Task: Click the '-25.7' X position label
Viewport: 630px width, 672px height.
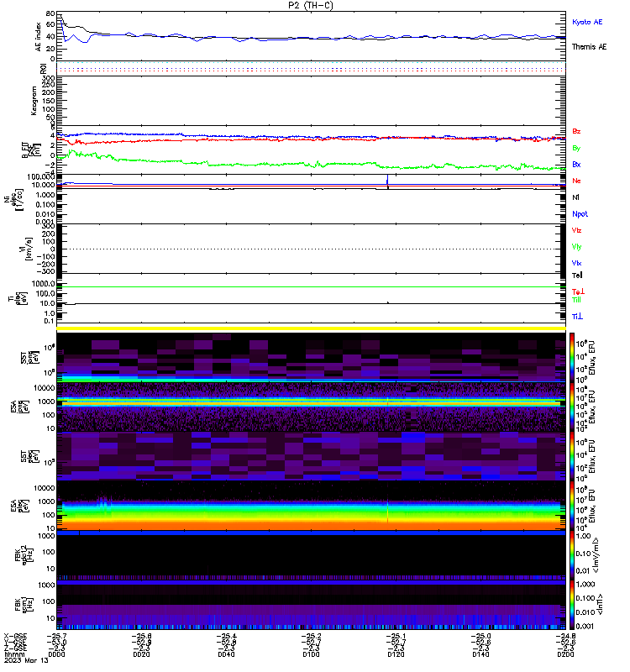Action: click(x=56, y=636)
